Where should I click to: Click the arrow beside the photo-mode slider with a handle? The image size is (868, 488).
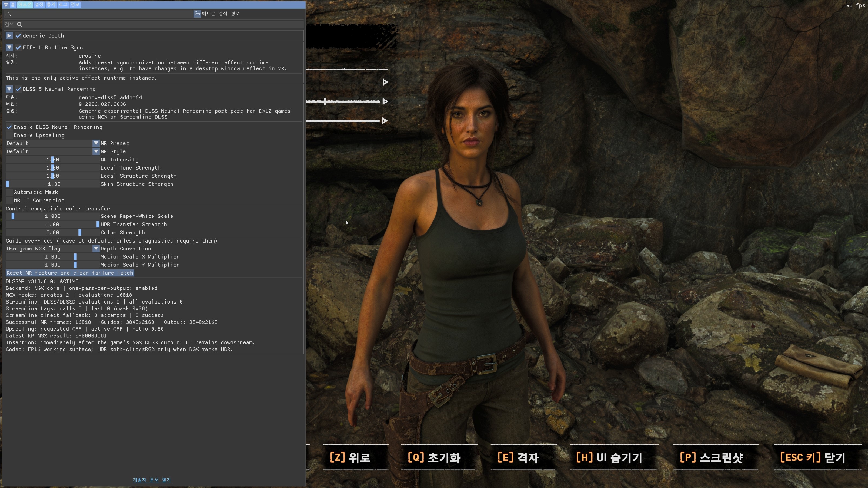click(385, 101)
